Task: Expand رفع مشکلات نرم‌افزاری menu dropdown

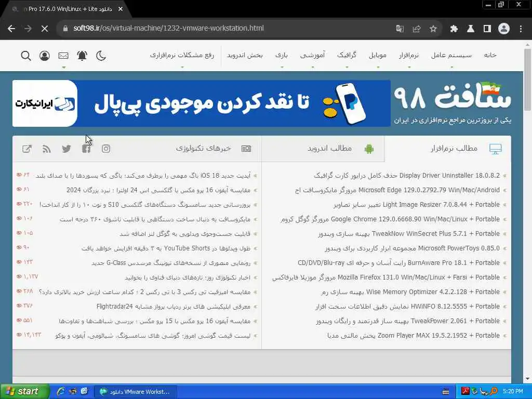Action: pyautogui.click(x=182, y=55)
